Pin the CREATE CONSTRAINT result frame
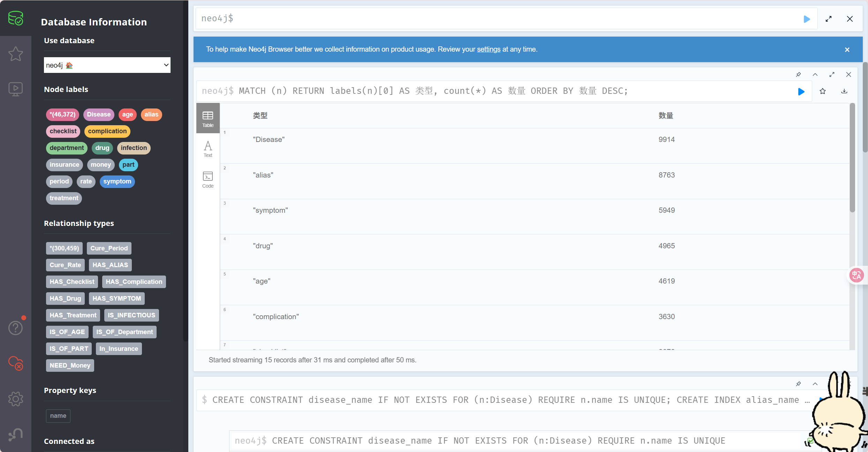The height and width of the screenshot is (452, 868). [x=798, y=384]
